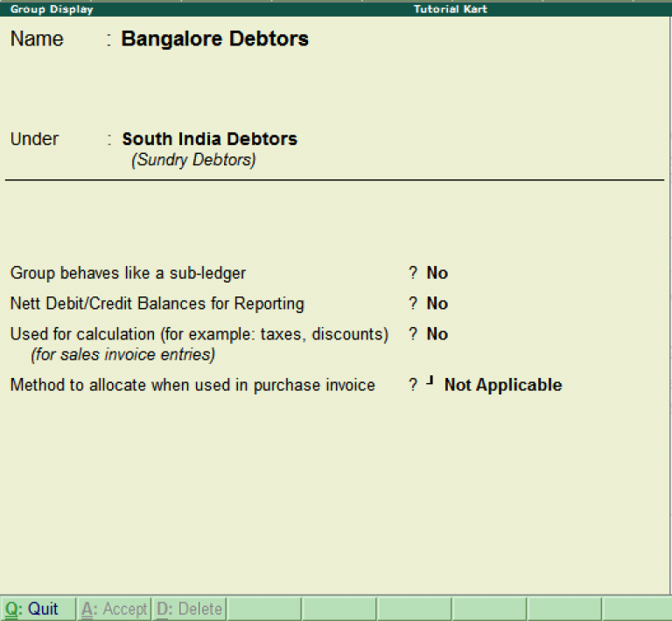672x621 pixels.
Task: Click the Group Display title text
Action: click(x=52, y=9)
